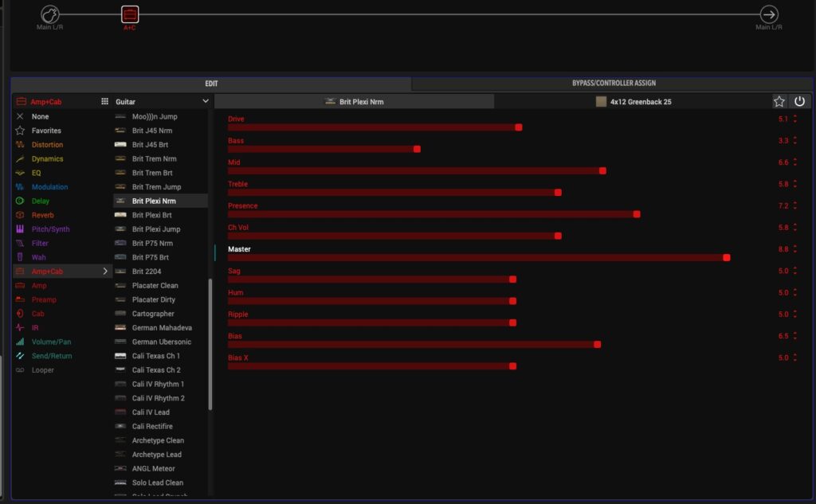Switch to Bypass/Controller Assign tab
The width and height of the screenshot is (816, 504).
613,84
